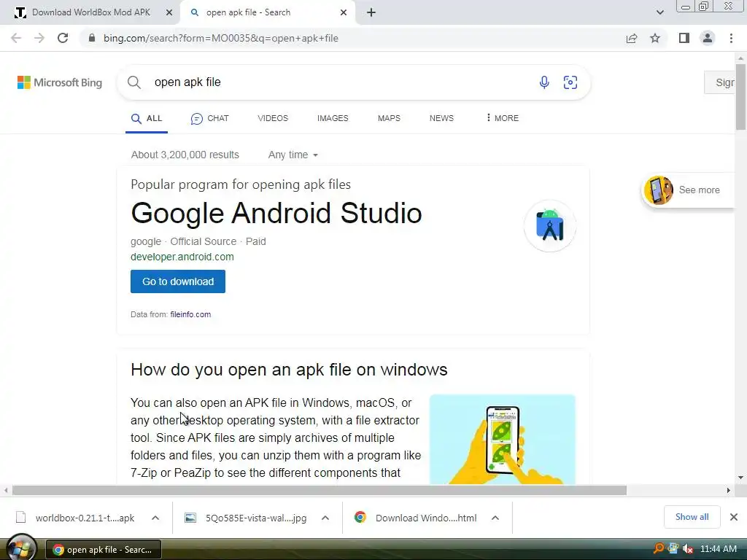Click the horizontal scrollbar thumb
747x560 pixels.
[x=320, y=490]
